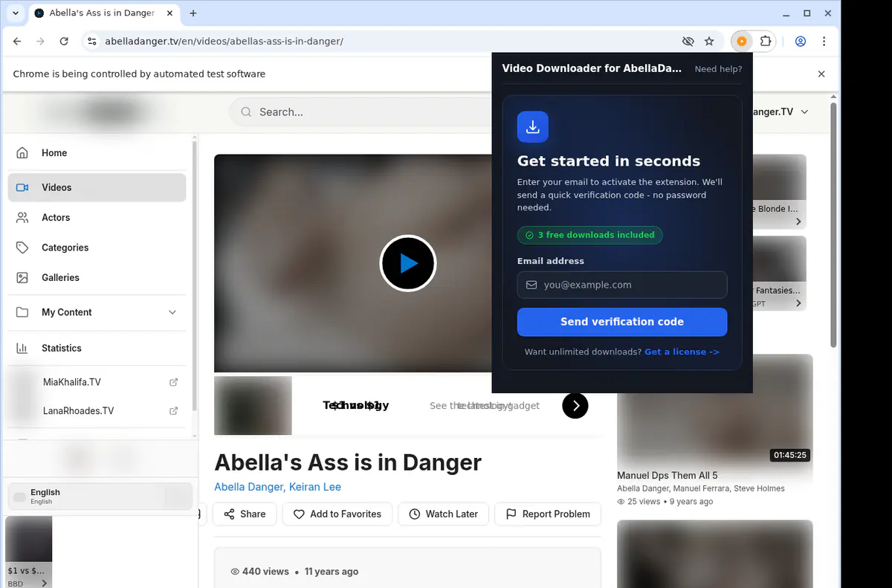The image size is (892, 588).
Task: Click the third-party cookies eye icon
Action: tap(688, 42)
